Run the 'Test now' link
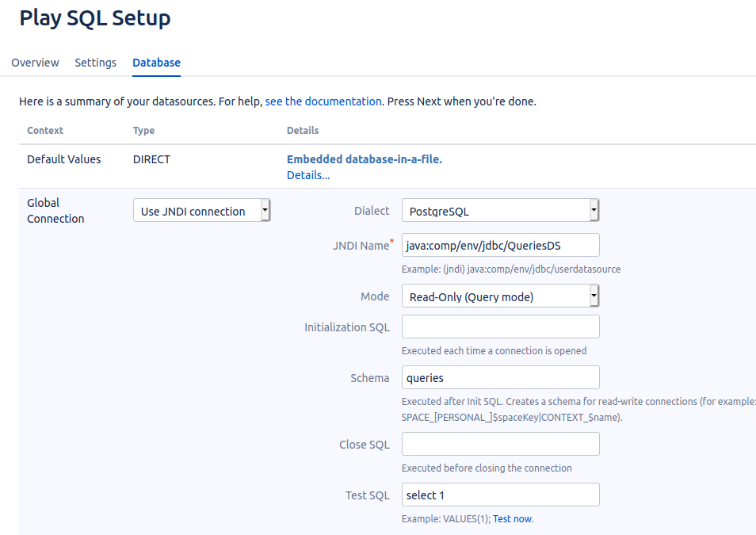The width and height of the screenshot is (756, 535). (x=512, y=519)
